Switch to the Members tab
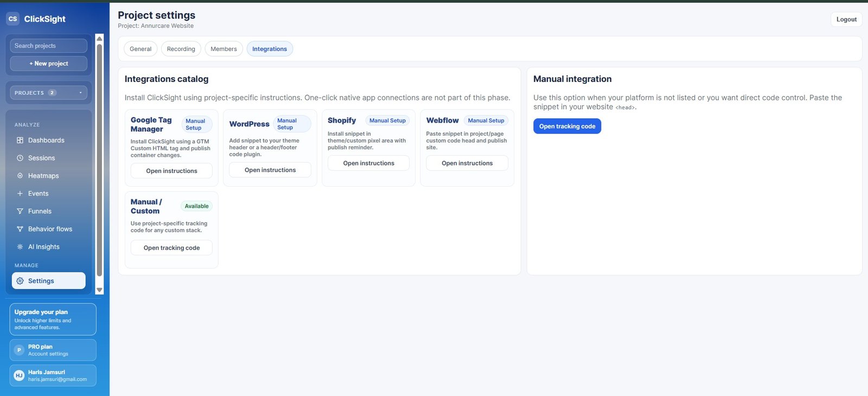868x396 pixels. click(224, 49)
